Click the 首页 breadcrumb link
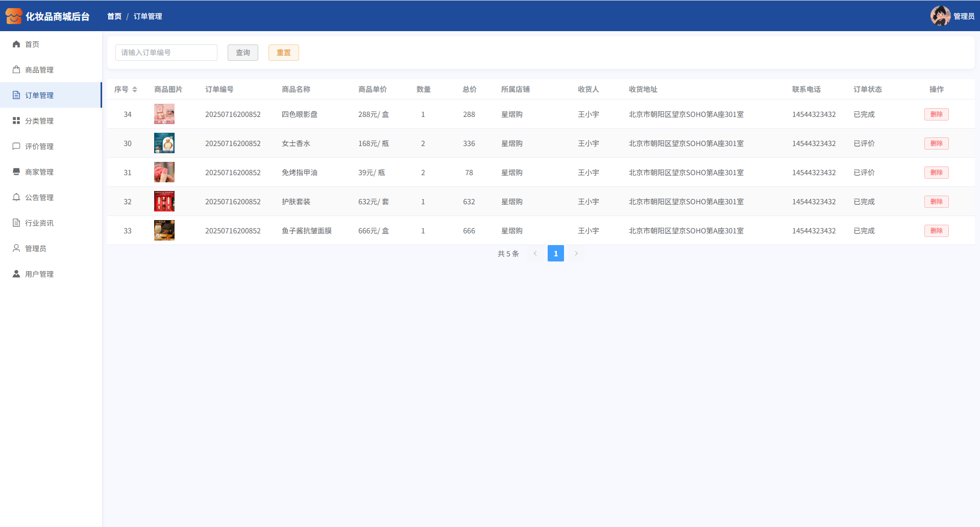The image size is (980, 527). point(114,16)
